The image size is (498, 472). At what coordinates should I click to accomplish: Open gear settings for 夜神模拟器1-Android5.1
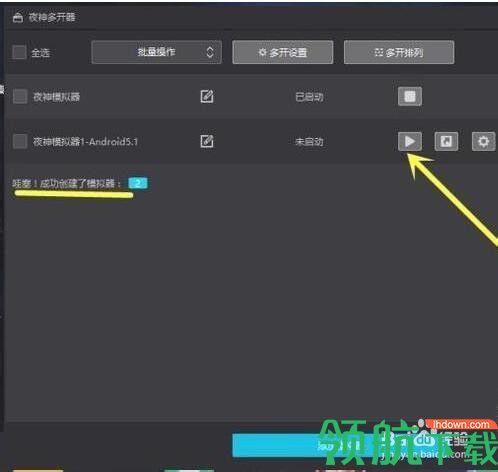pos(484,141)
